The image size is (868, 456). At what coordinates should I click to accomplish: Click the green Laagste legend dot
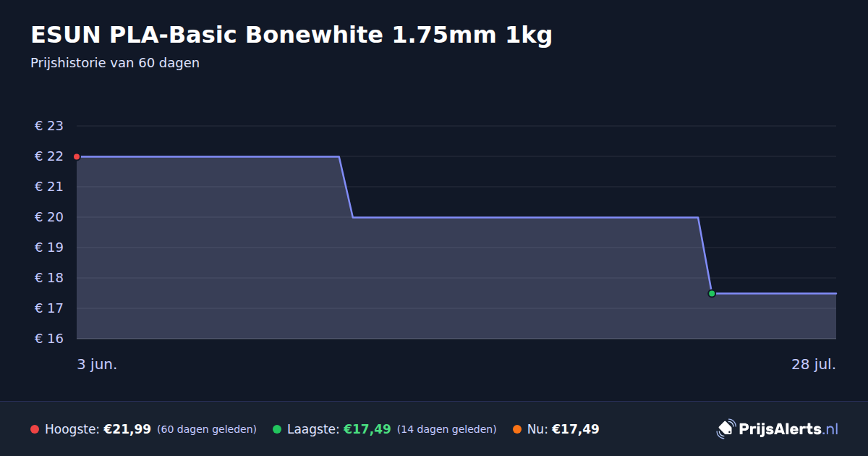277,429
